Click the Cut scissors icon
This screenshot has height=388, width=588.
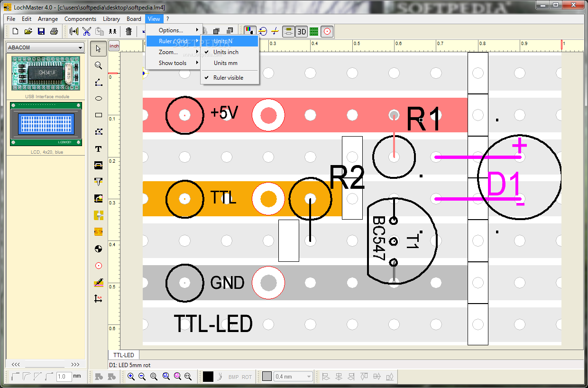point(87,31)
